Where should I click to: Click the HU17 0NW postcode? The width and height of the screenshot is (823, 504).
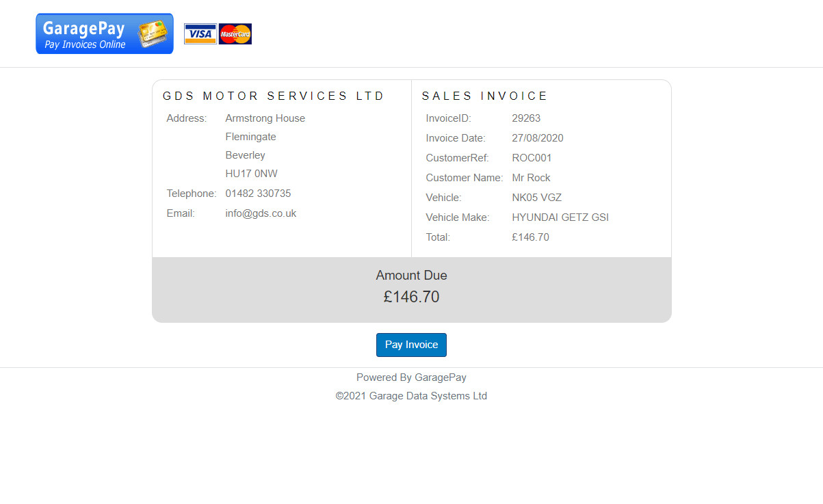pyautogui.click(x=251, y=174)
